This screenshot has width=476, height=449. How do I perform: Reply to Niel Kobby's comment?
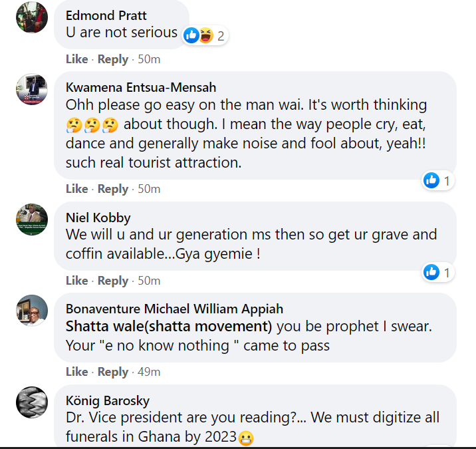click(112, 281)
